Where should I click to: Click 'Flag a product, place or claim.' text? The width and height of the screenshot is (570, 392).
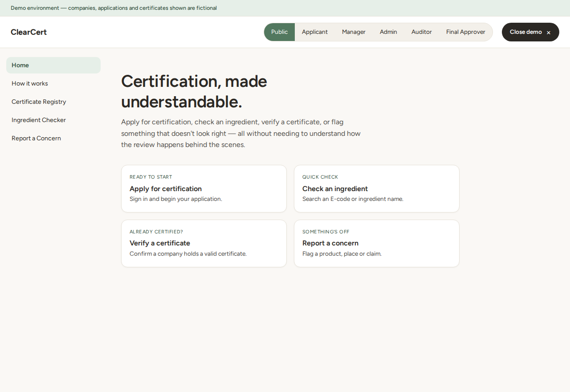click(342, 254)
